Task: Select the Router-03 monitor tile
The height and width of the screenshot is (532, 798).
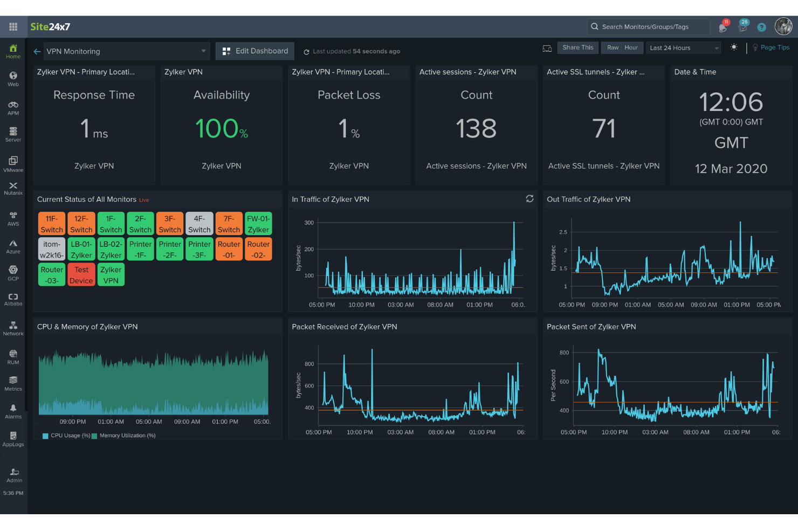Action: pyautogui.click(x=51, y=274)
